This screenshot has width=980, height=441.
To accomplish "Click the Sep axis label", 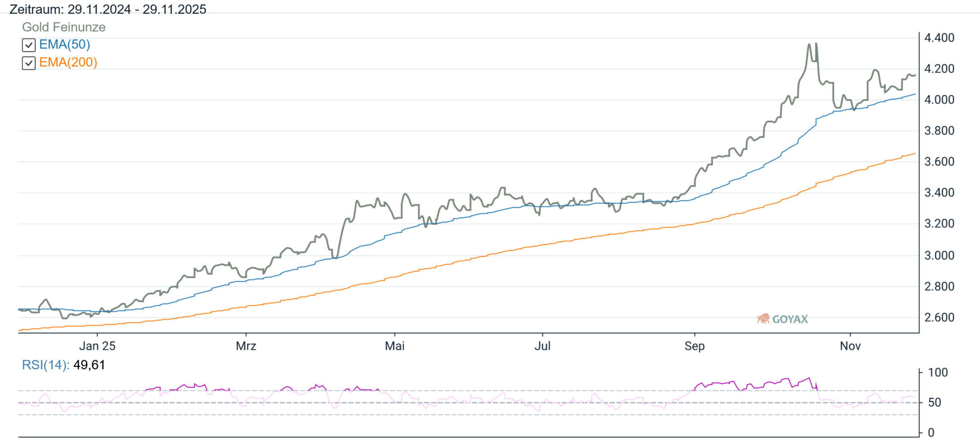I will tap(694, 346).
